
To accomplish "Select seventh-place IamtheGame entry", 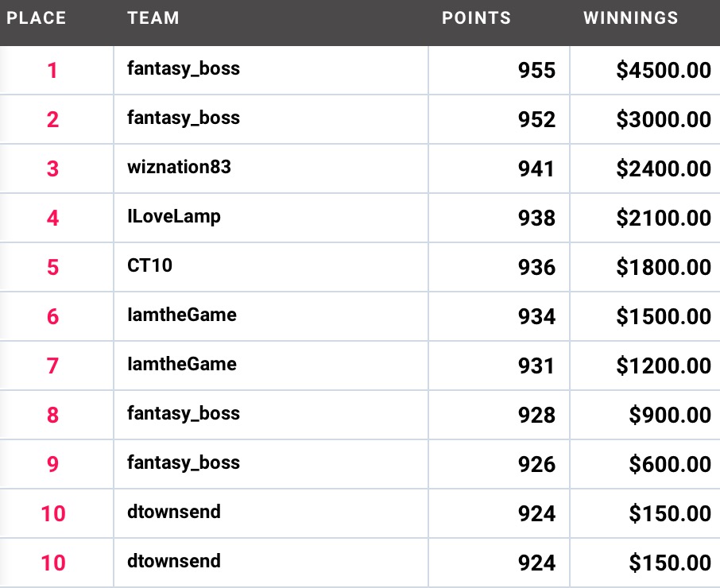I will click(x=182, y=364).
